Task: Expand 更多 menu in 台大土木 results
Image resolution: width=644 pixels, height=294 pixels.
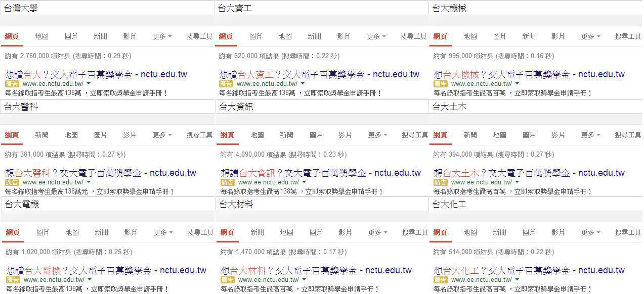Action: [x=590, y=135]
